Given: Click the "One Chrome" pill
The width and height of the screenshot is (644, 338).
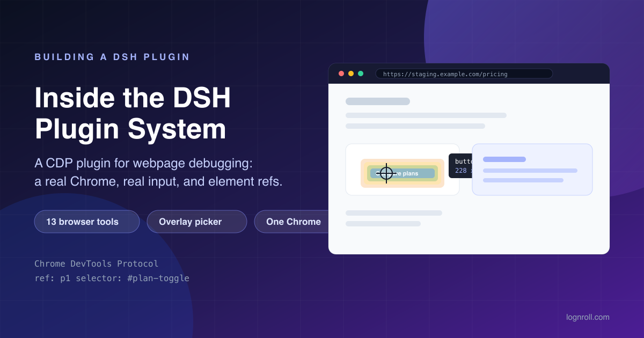Looking at the screenshot, I should 291,222.
